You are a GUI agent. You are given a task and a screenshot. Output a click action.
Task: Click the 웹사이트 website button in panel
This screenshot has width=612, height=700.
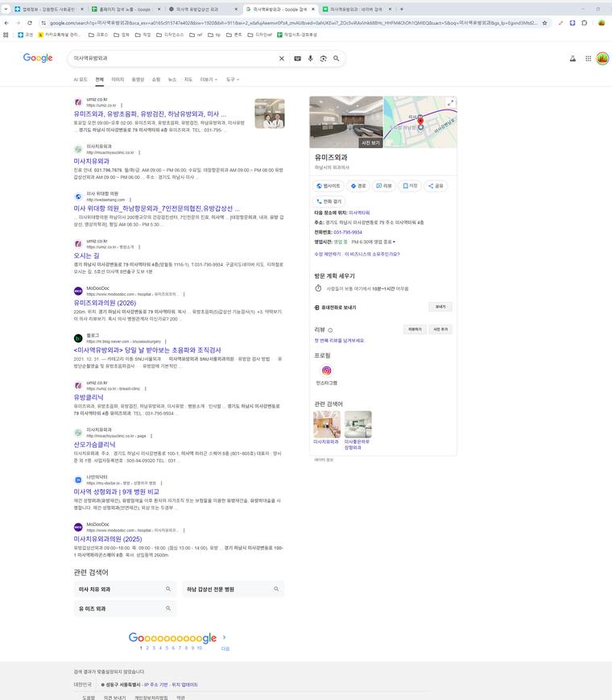(x=328, y=186)
